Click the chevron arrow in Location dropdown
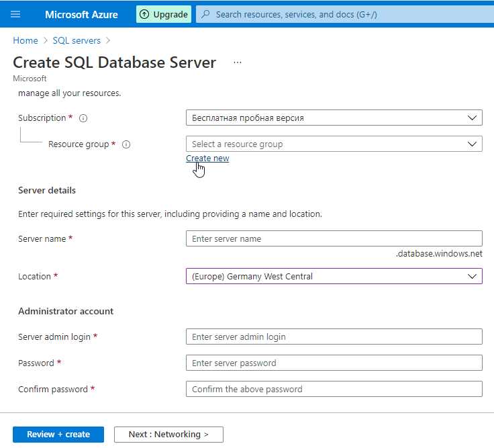 (472, 276)
